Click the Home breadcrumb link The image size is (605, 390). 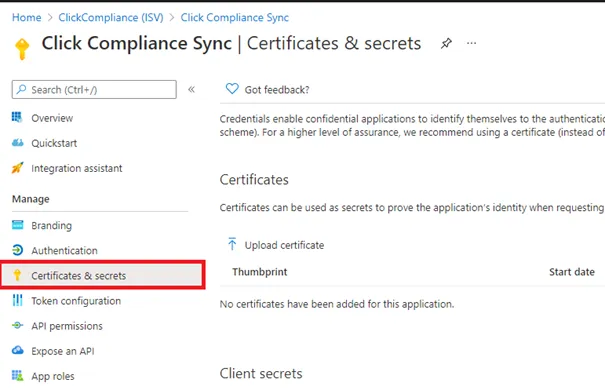coord(26,17)
